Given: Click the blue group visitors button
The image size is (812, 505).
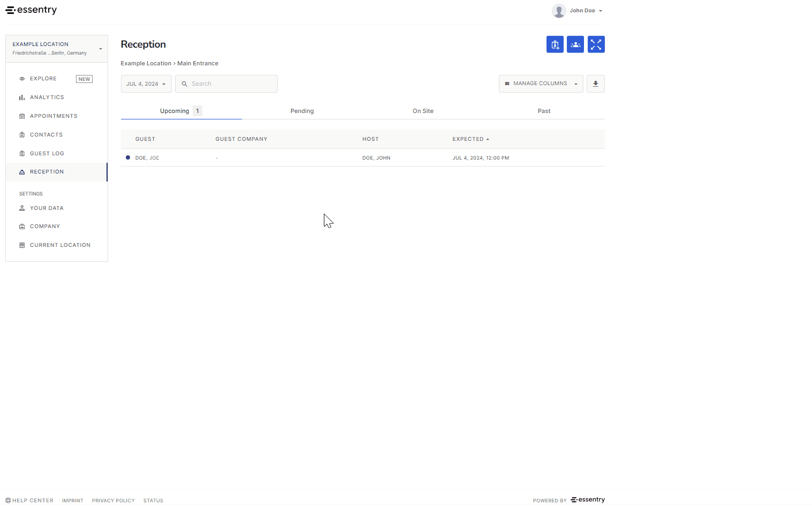Looking at the screenshot, I should [x=575, y=44].
